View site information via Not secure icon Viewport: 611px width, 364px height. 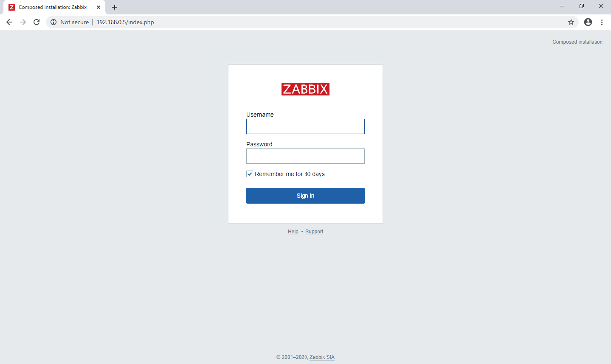[x=53, y=22]
